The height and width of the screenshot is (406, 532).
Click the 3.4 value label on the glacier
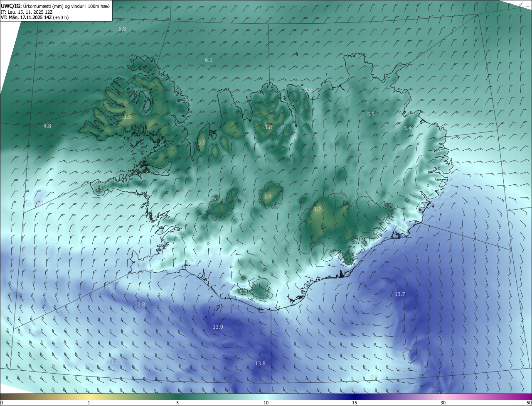(268, 197)
